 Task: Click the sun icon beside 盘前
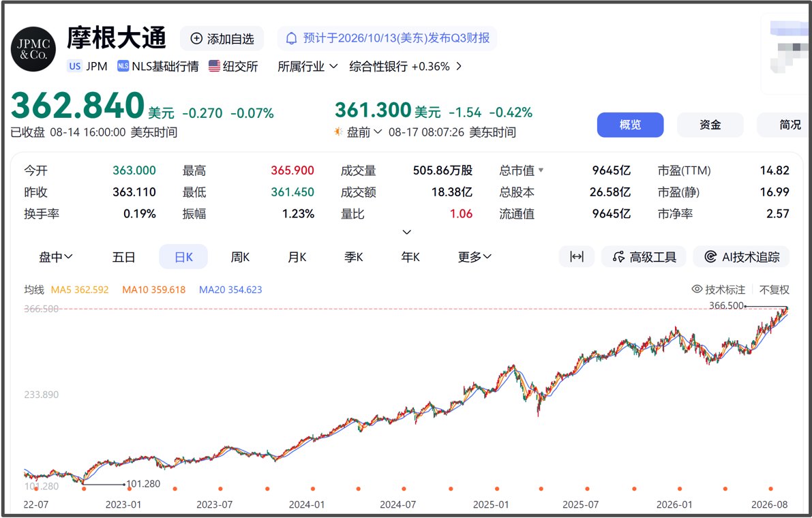[339, 132]
